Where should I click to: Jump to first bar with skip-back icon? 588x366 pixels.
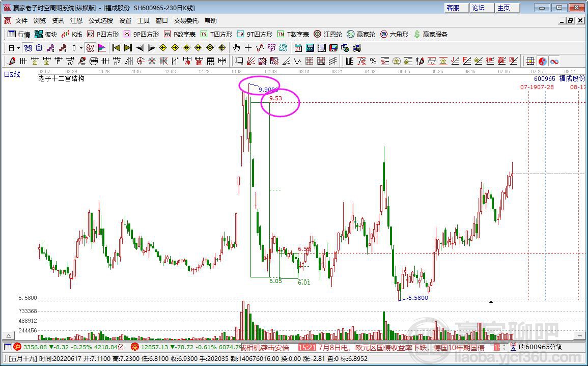[116, 48]
